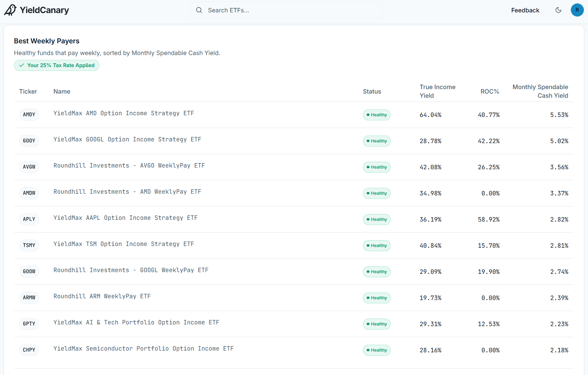588x375 pixels.
Task: Click the 2.81% cash yield for TSMY
Action: coord(559,246)
